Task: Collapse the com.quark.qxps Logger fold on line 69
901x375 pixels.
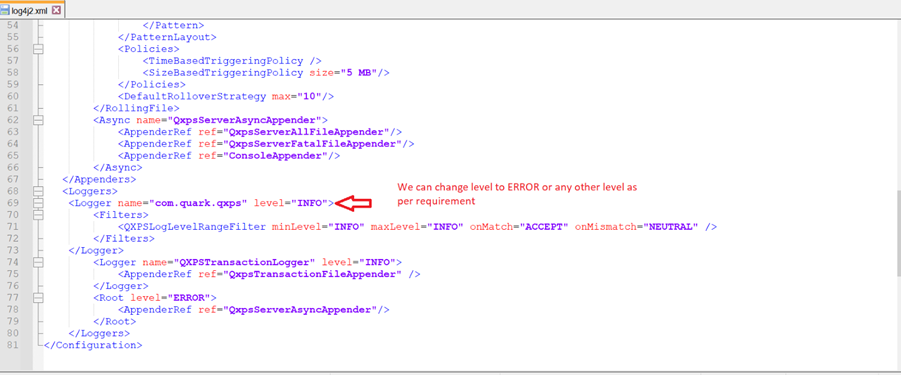Action: [38, 203]
